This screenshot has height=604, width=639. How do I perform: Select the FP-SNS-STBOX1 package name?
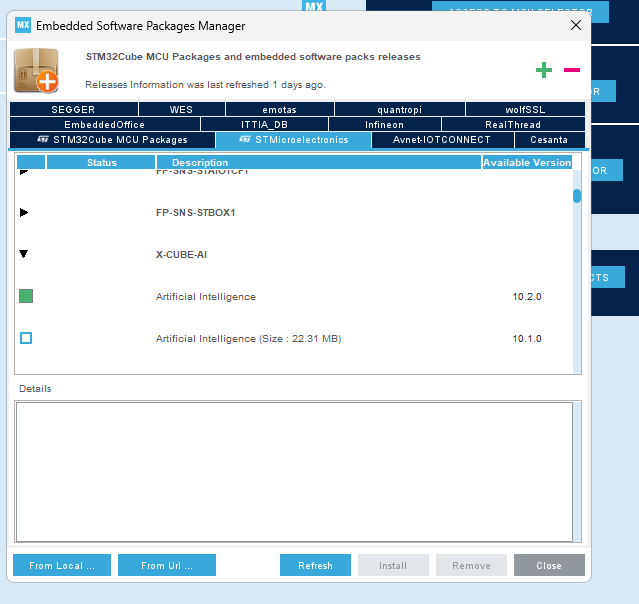point(196,213)
